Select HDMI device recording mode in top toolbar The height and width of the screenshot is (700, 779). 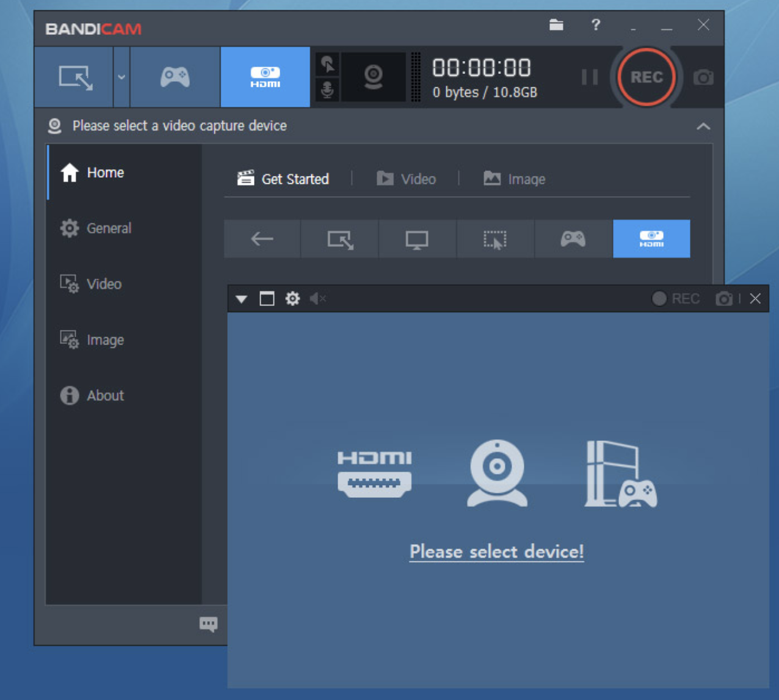[265, 78]
